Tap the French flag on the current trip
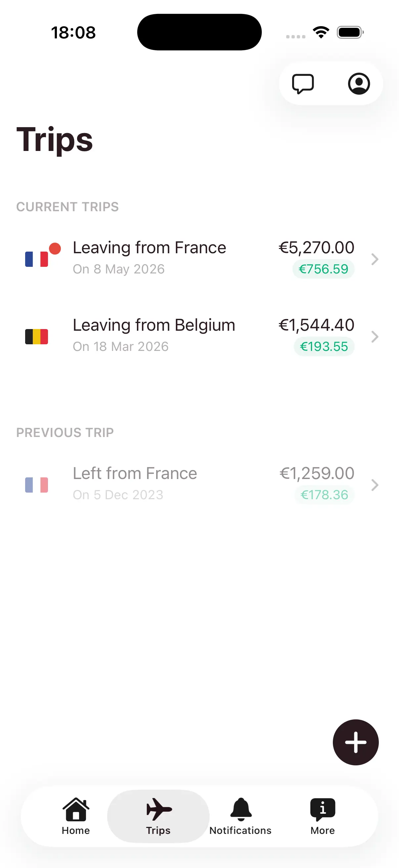 click(x=36, y=259)
